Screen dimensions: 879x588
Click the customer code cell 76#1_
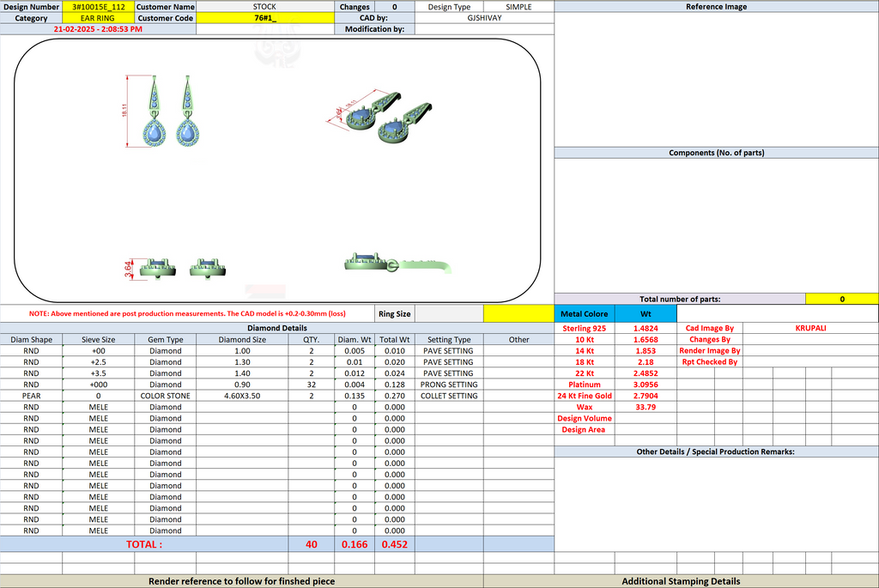(x=265, y=18)
